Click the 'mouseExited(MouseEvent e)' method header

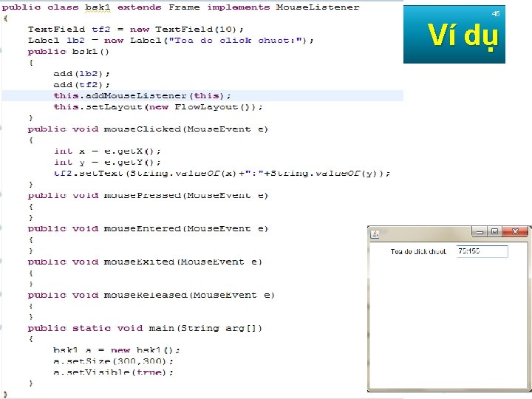coord(145,262)
